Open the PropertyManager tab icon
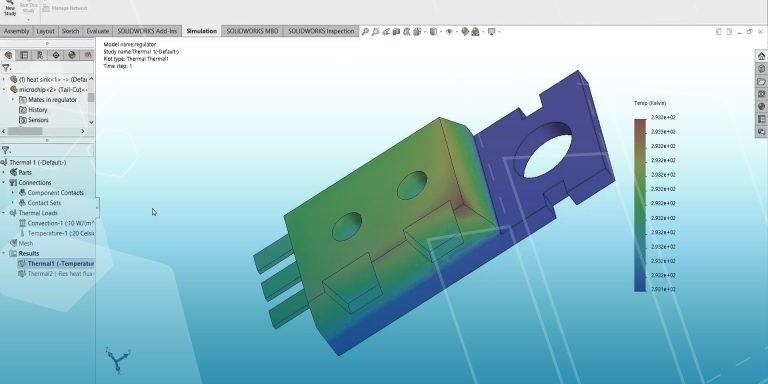The width and height of the screenshot is (768, 384). tap(24, 55)
